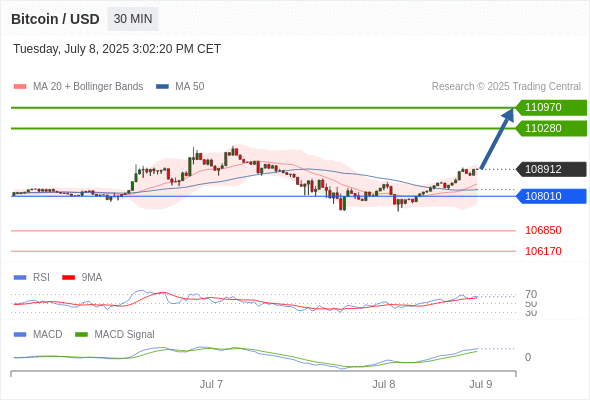The image size is (590, 400).
Task: Click the Bitcoin / USD title
Action: 55,19
